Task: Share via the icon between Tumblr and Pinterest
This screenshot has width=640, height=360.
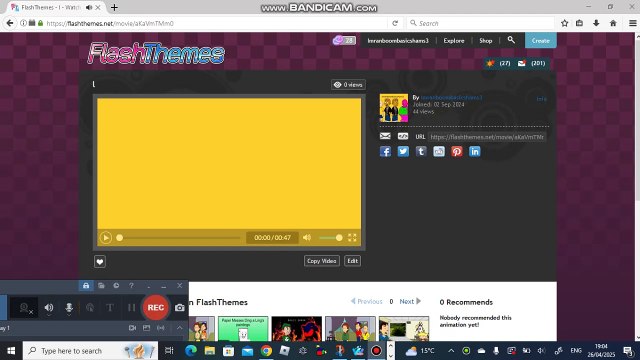Action: coord(439,151)
